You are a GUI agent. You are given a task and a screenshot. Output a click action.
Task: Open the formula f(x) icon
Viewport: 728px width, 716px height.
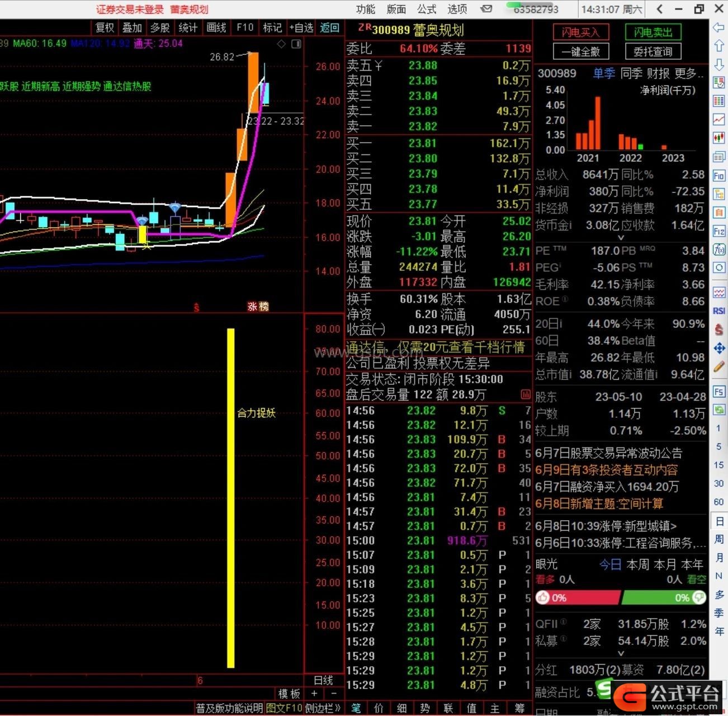pos(719,249)
